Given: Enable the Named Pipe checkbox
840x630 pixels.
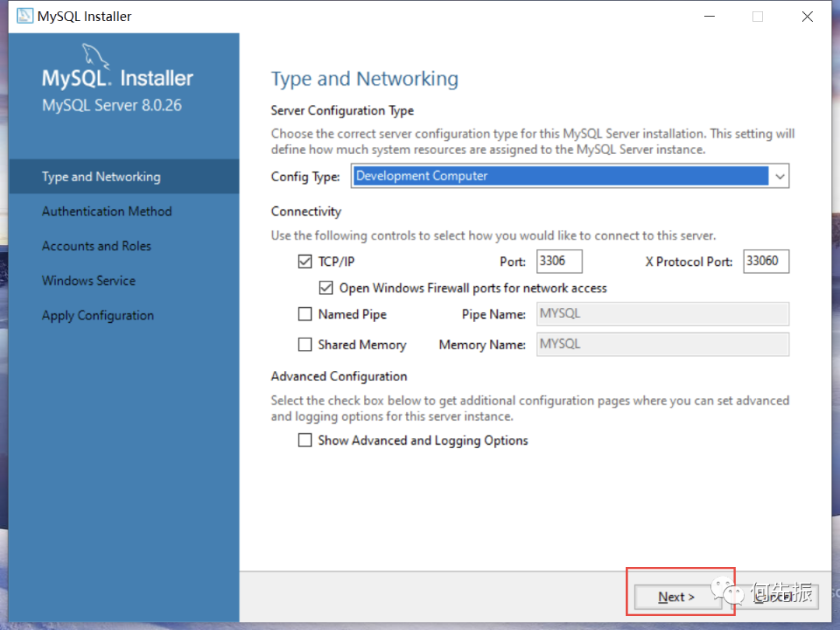Looking at the screenshot, I should click(305, 314).
